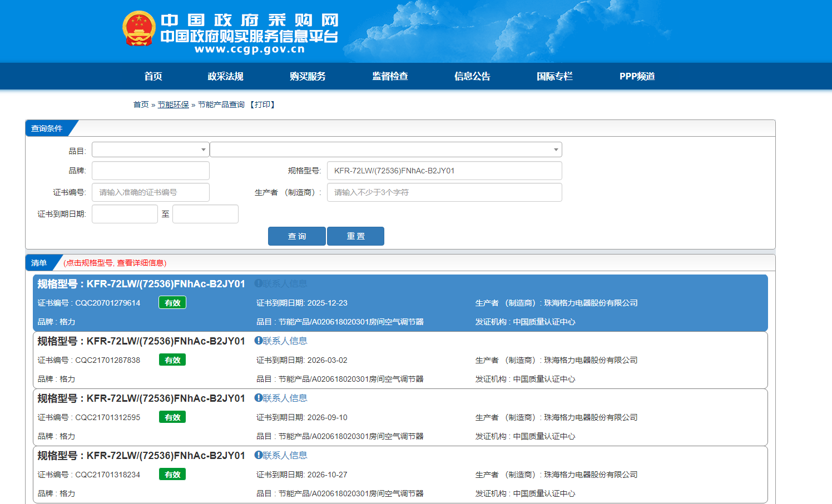Viewport: 832px width, 504px height.
Task: Click certificate number CQC21701318234
Action: [108, 475]
